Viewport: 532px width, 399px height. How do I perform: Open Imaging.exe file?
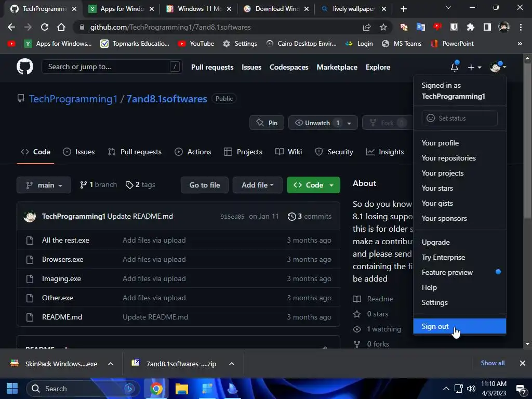pyautogui.click(x=61, y=278)
